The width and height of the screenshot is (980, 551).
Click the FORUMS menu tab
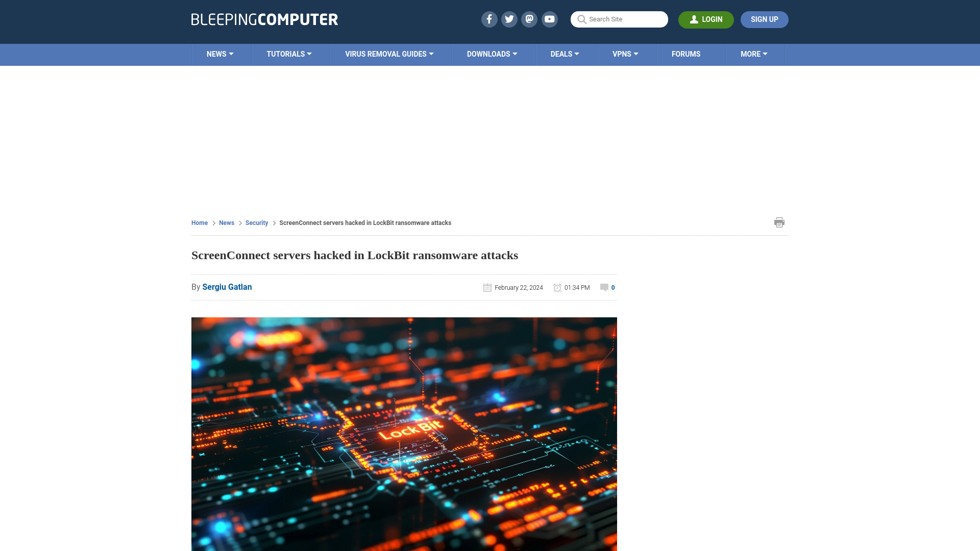(686, 54)
